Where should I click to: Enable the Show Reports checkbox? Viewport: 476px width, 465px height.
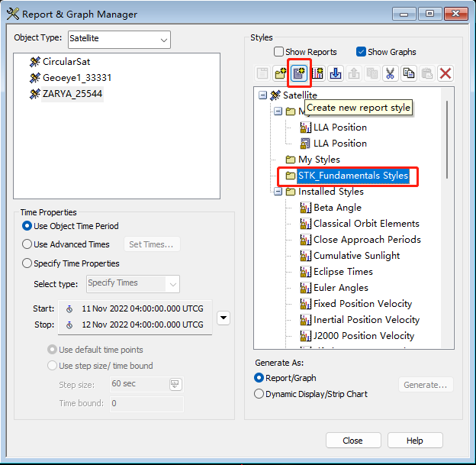coord(279,52)
